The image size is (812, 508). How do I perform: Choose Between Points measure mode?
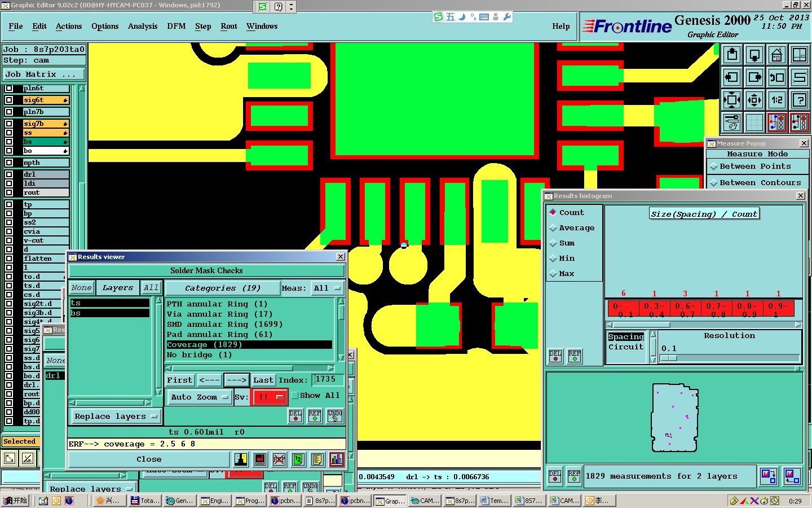[714, 167]
